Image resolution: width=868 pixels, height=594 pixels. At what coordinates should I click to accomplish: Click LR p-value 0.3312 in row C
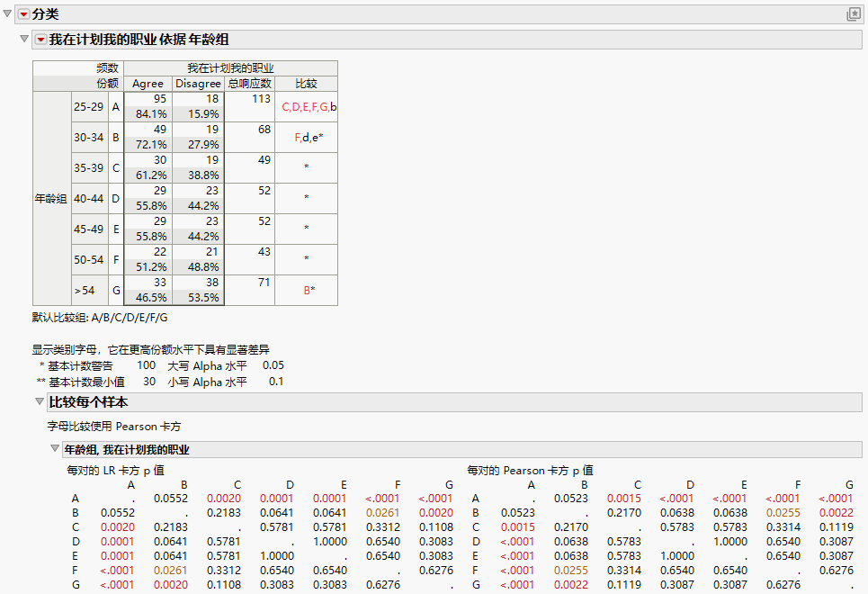coord(383,527)
